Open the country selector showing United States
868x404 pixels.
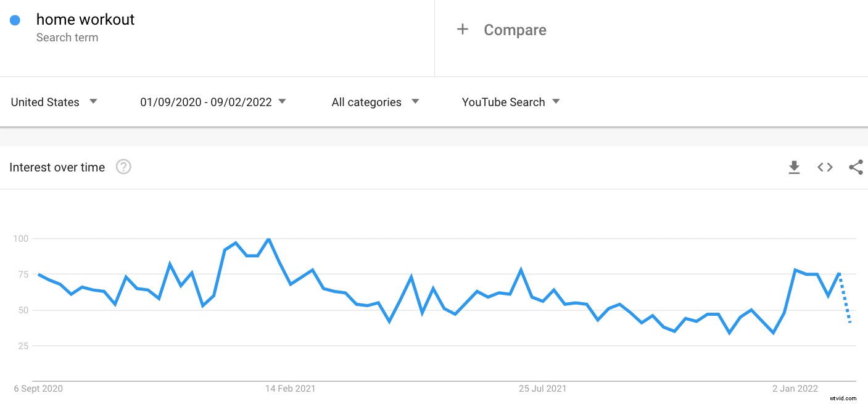point(44,102)
